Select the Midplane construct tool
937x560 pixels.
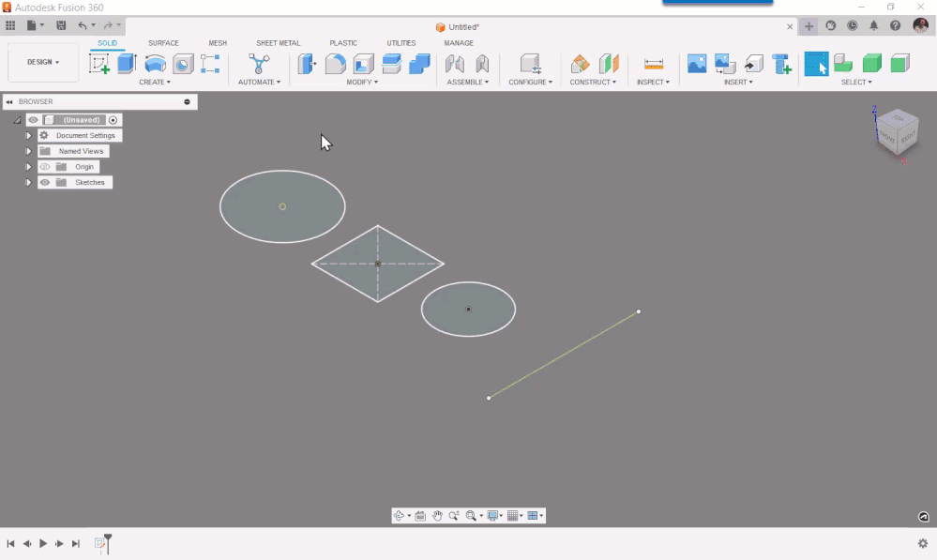click(609, 64)
